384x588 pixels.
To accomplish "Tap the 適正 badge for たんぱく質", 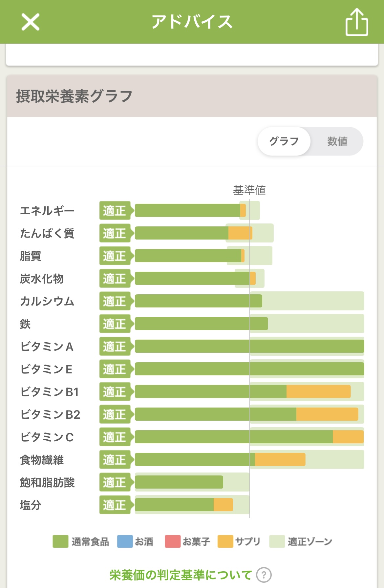I will click(x=115, y=233).
